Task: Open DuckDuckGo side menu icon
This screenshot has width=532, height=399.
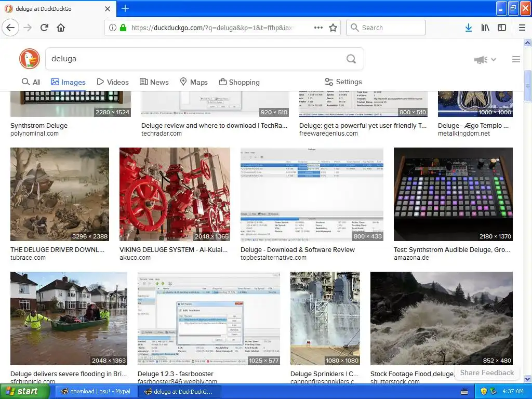Action: click(x=516, y=59)
